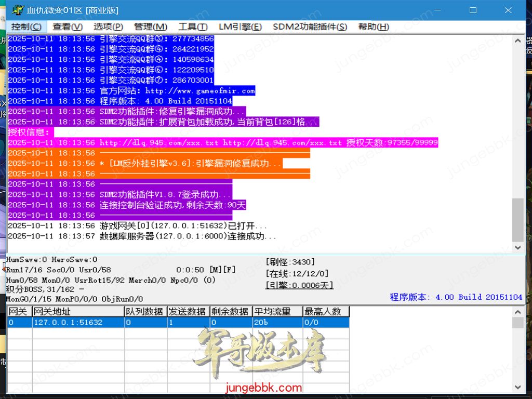532x399 pixels.
Task: Click the 网关地址 column header
Action: click(78, 312)
